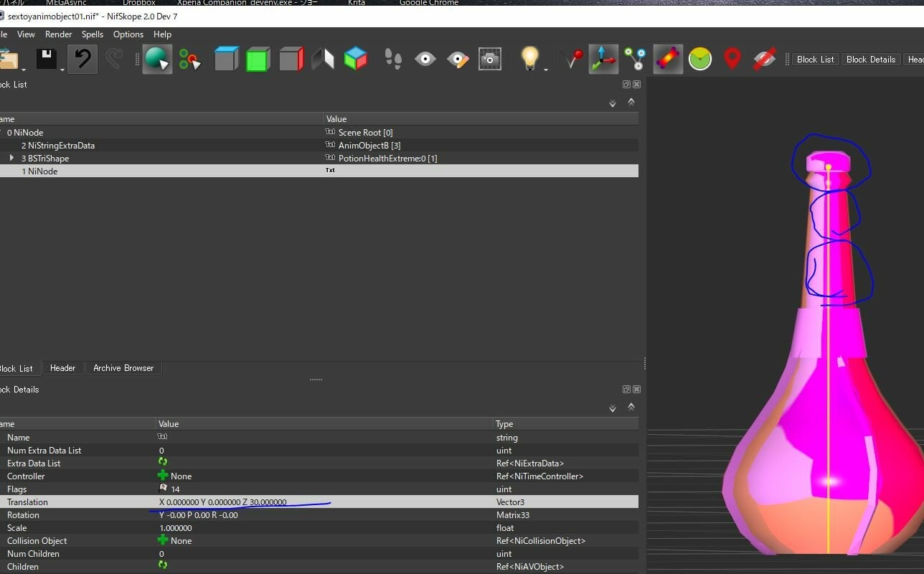
Task: Switch to side view red-sided cube
Action: pyautogui.click(x=291, y=59)
